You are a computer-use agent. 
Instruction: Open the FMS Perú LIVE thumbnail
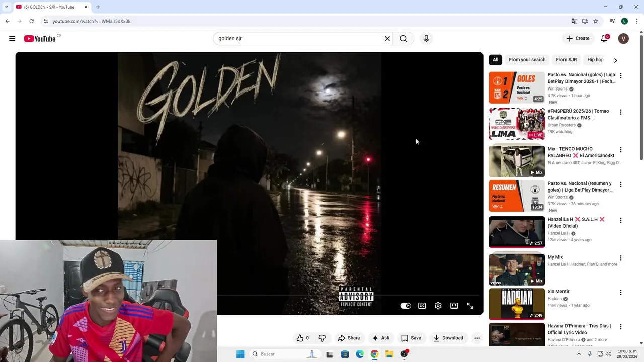(517, 124)
